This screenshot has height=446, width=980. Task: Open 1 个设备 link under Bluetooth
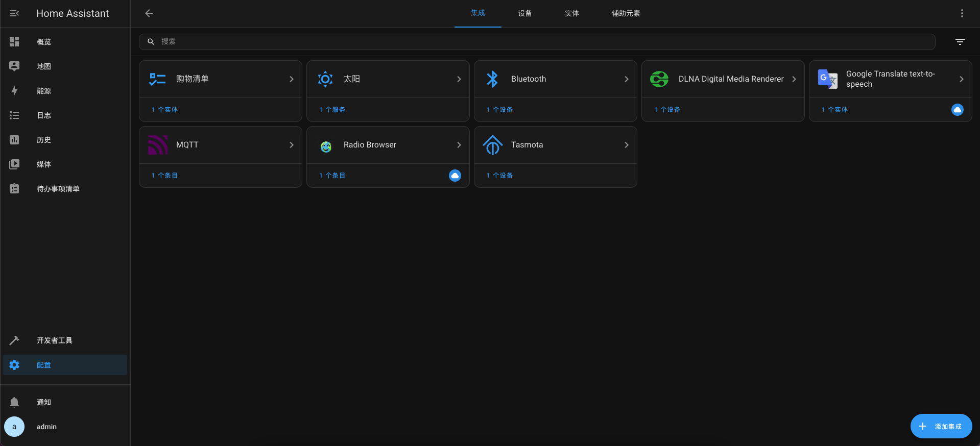click(499, 110)
